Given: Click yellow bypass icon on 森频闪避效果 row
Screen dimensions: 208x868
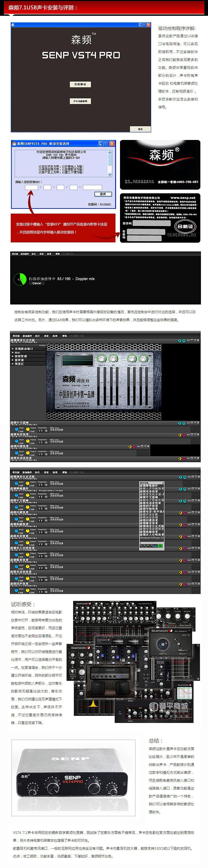Looking at the screenshot, I should (x=130, y=447).
